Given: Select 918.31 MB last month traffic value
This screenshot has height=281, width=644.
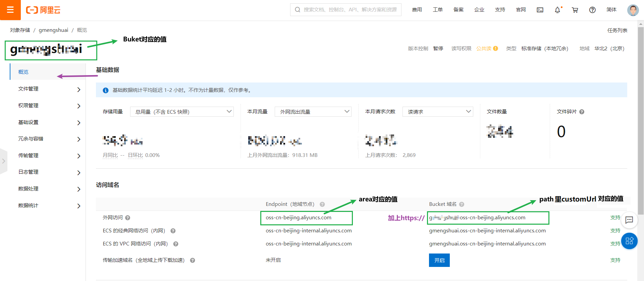Looking at the screenshot, I should 305,155.
